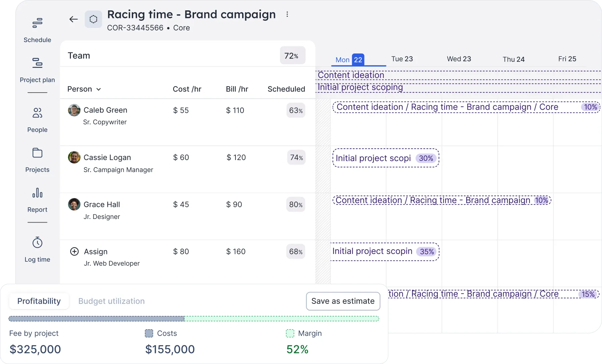
Task: Select the Fri 25 column header
Action: coord(567,59)
